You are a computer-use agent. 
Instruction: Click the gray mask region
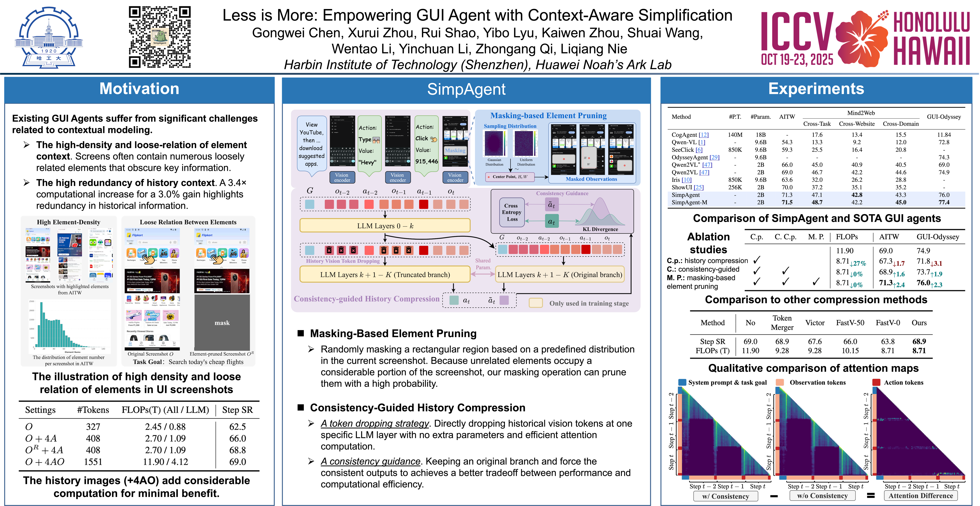(222, 322)
